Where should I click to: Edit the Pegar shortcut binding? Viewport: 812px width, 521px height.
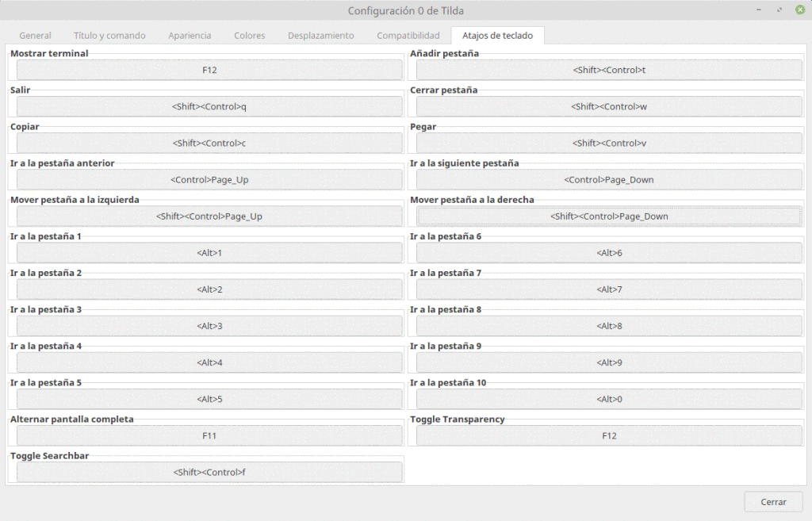(608, 143)
